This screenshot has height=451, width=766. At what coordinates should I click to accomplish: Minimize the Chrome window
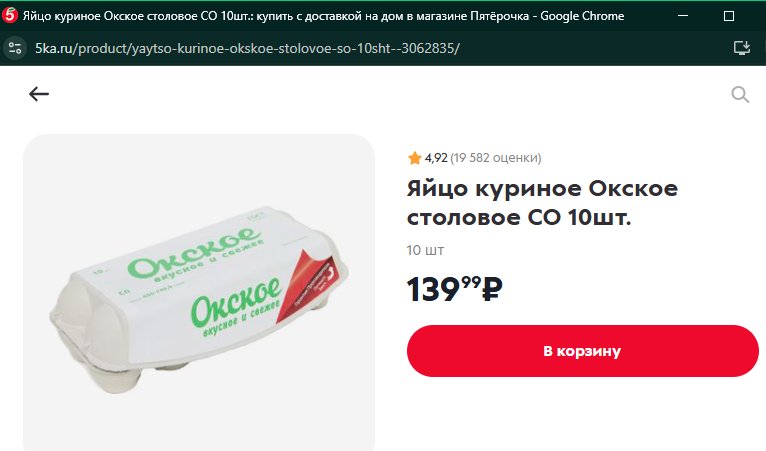683,16
